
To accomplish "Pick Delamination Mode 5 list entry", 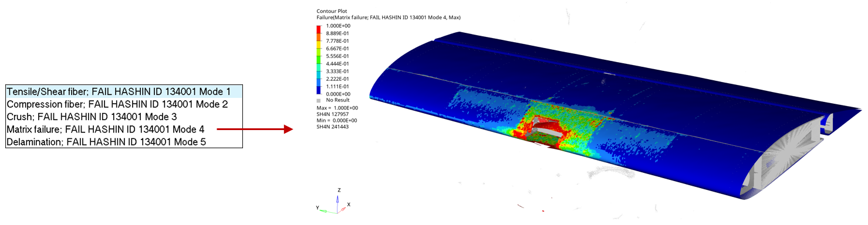I will [x=124, y=141].
